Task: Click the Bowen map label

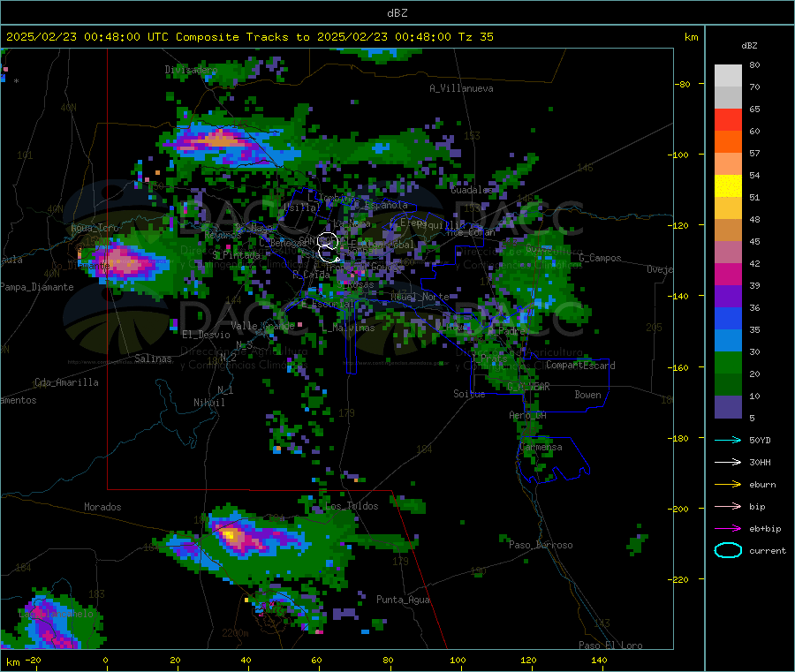Action: pyautogui.click(x=587, y=395)
